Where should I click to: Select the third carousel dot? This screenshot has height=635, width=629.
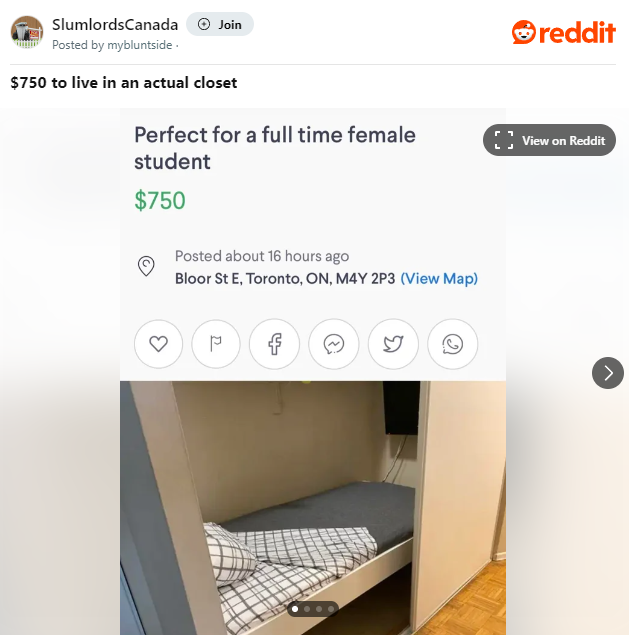click(319, 609)
